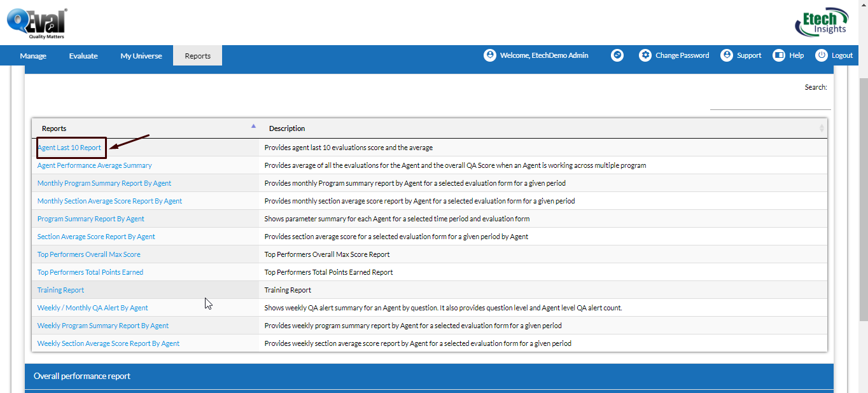Open the My Universe menu
This screenshot has height=393, width=868.
coord(141,56)
